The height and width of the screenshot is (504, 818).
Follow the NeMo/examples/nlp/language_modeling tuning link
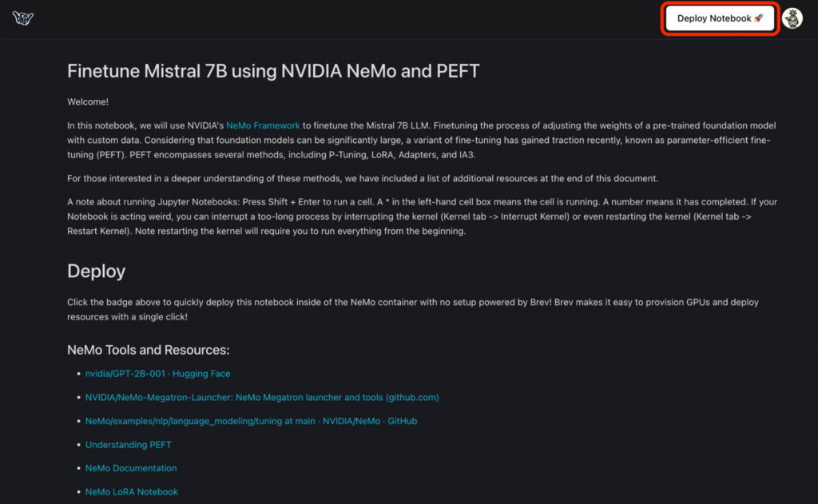251,421
